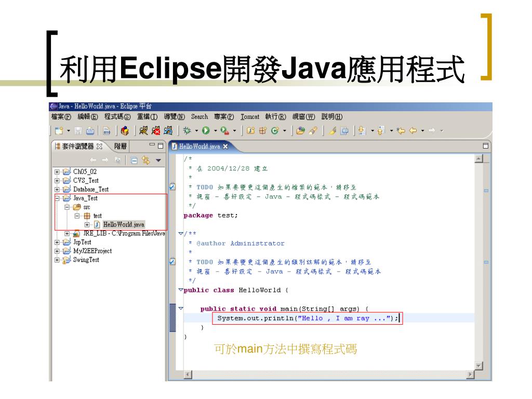Click the Next Annotation arrow icon
Viewport: 532px width, 399px height.
(362, 130)
